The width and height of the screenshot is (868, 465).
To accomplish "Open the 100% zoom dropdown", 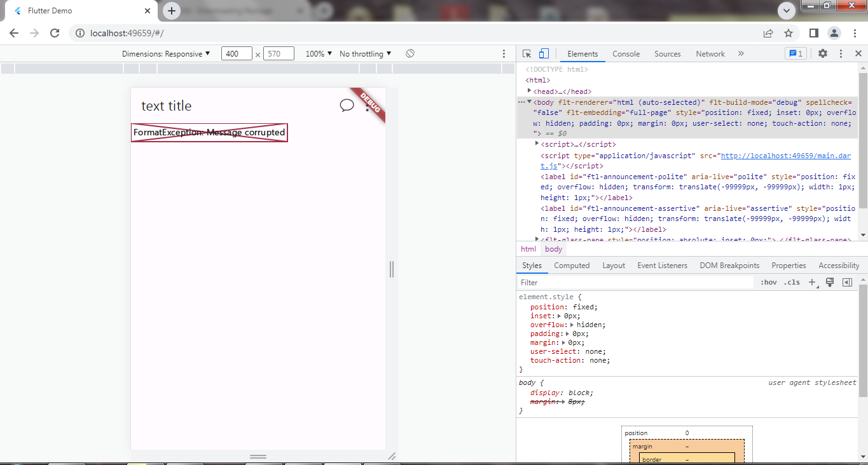I will point(319,54).
